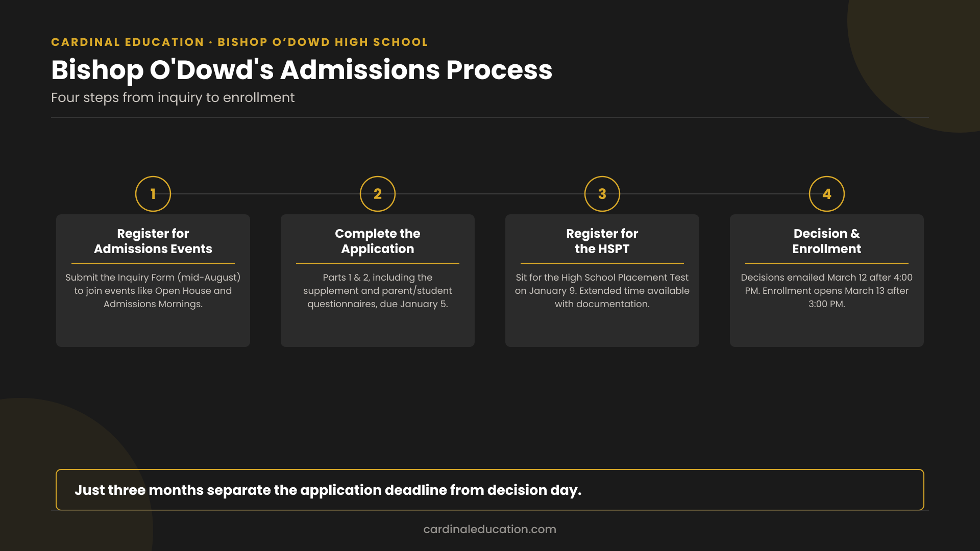Select the 'Decision & Enrollment' heading
Screen dimensions: 980x551
827,241
